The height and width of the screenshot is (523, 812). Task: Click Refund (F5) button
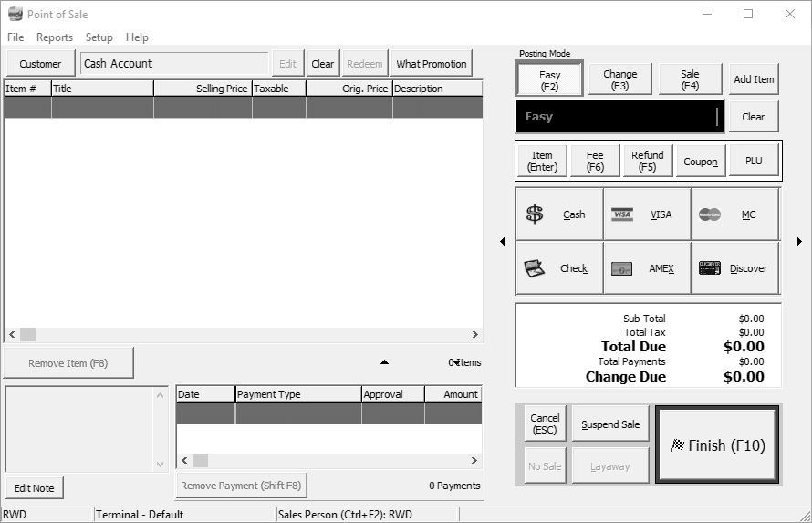(648, 161)
